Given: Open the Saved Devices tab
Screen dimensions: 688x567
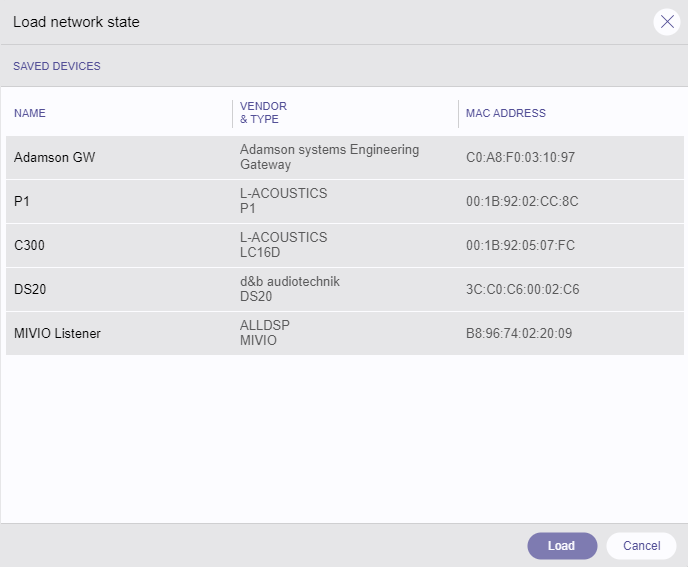Looking at the screenshot, I should [57, 67].
